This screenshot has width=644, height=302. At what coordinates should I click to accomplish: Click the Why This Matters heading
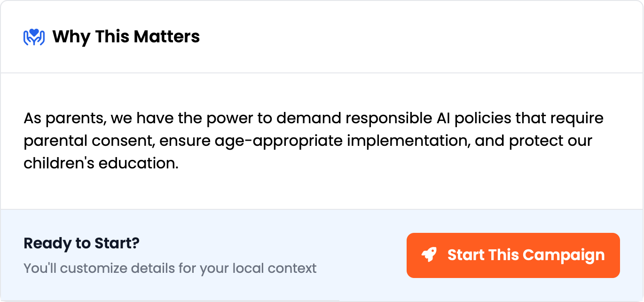click(126, 36)
